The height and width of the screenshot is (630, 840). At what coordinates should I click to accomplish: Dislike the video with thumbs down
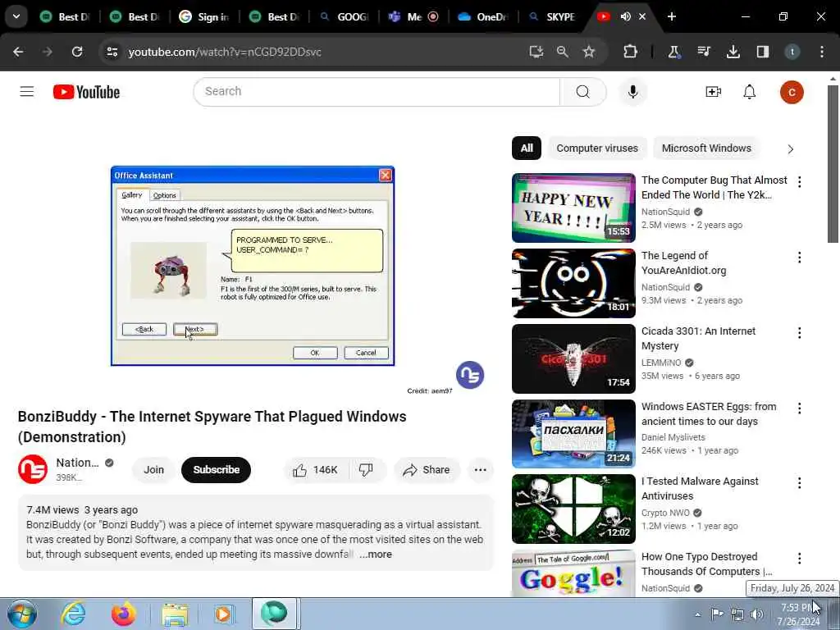click(x=367, y=470)
